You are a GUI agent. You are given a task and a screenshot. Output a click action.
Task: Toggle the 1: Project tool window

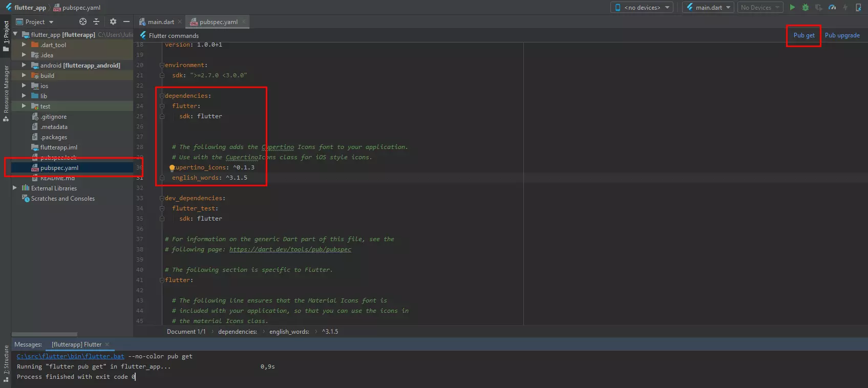6,36
